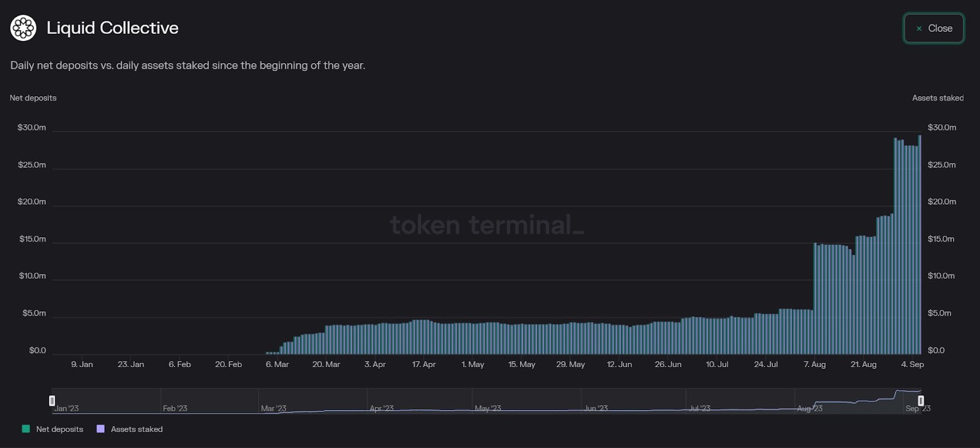Click the 26. Jun date label
The image size is (980, 448).
(668, 365)
